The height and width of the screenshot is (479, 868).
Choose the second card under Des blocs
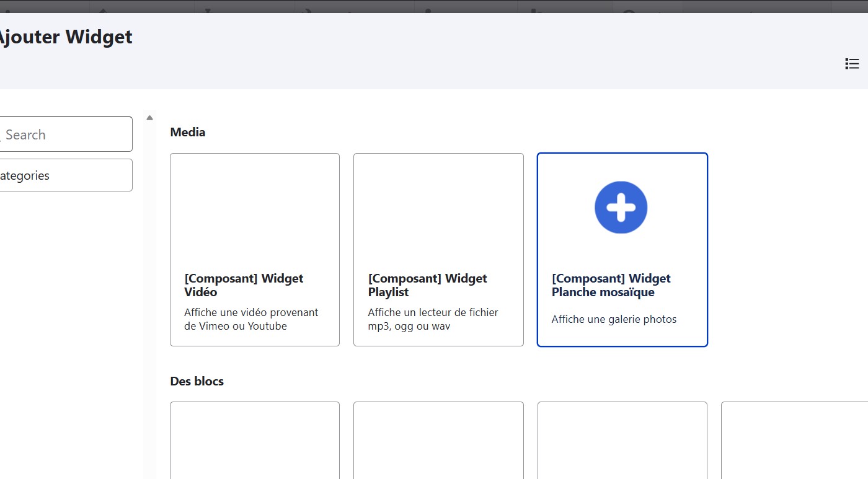point(438,440)
